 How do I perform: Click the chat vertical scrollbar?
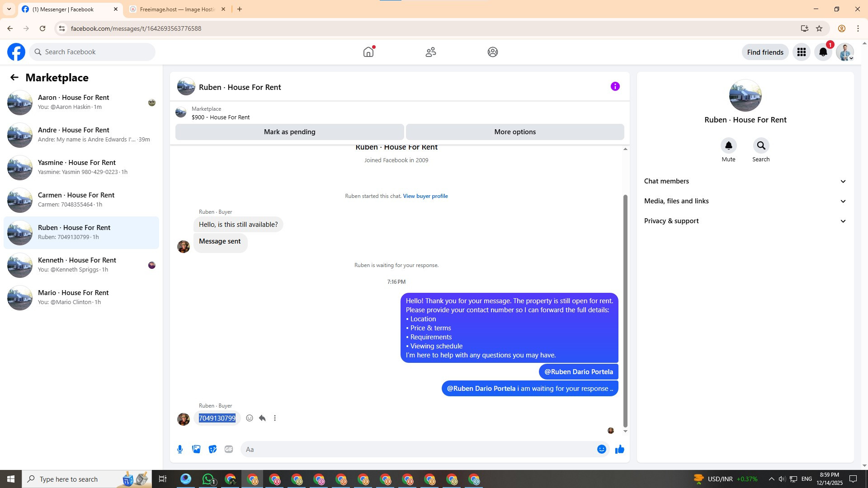pyautogui.click(x=625, y=310)
